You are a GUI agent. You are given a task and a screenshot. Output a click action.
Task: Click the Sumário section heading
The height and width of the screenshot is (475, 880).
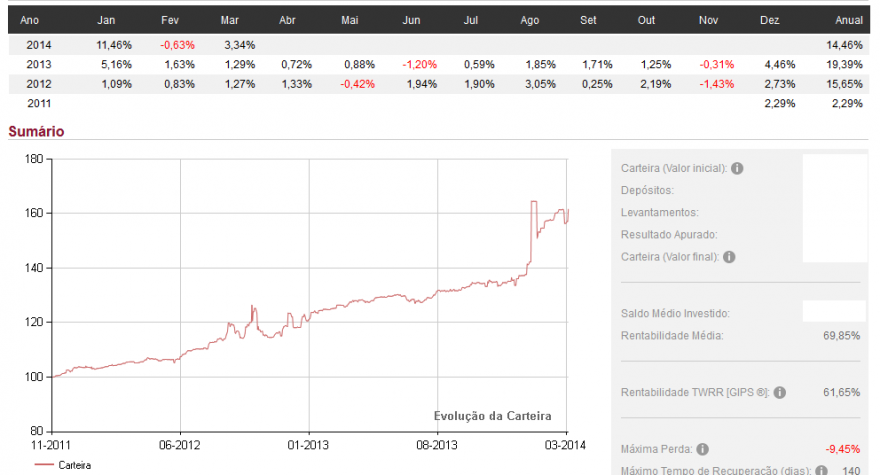pyautogui.click(x=36, y=131)
